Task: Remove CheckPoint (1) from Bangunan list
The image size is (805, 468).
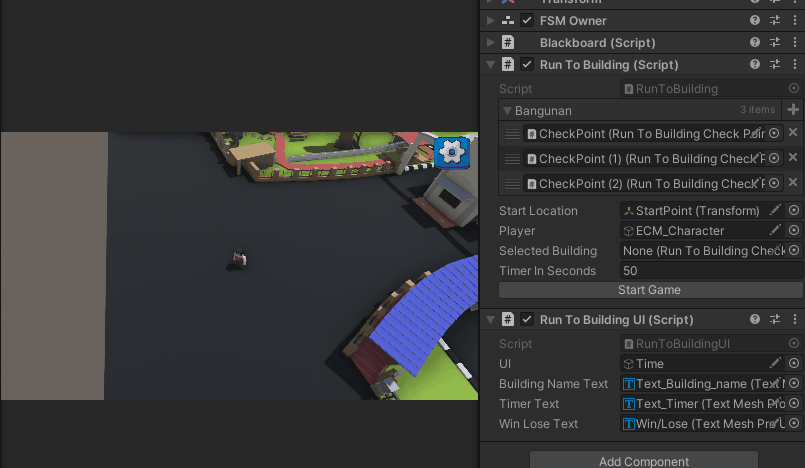Action: click(793, 158)
